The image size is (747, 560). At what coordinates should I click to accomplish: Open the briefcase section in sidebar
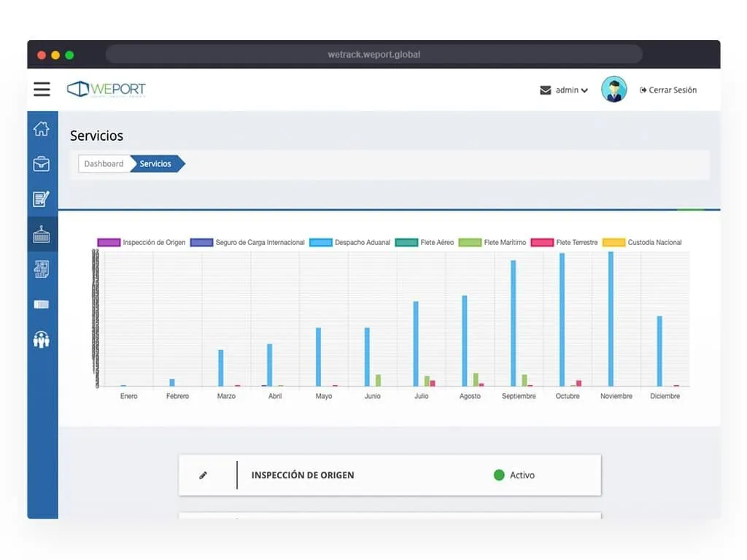coord(42,164)
